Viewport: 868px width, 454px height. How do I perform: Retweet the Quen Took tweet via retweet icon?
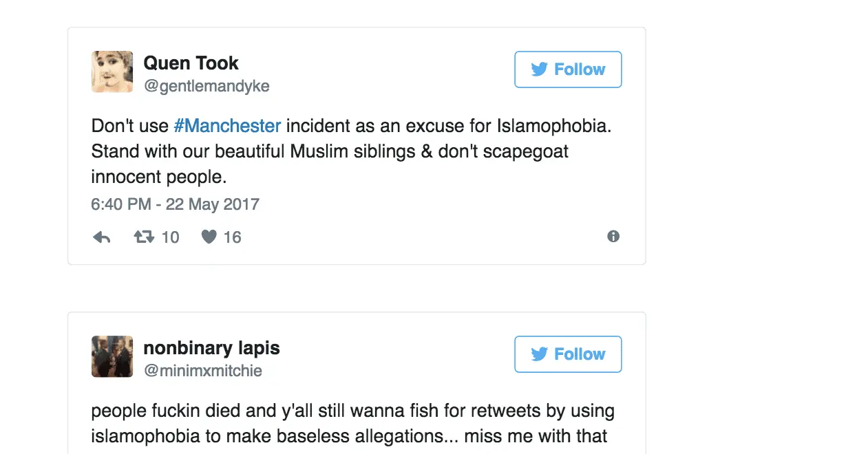[144, 237]
